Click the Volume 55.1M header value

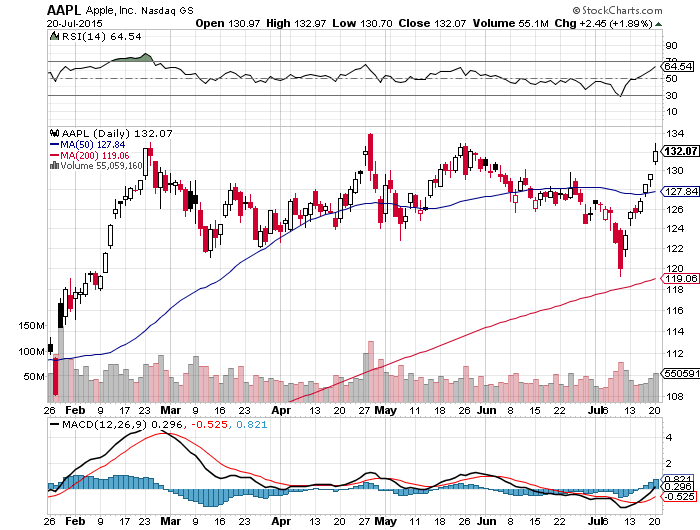(510, 23)
